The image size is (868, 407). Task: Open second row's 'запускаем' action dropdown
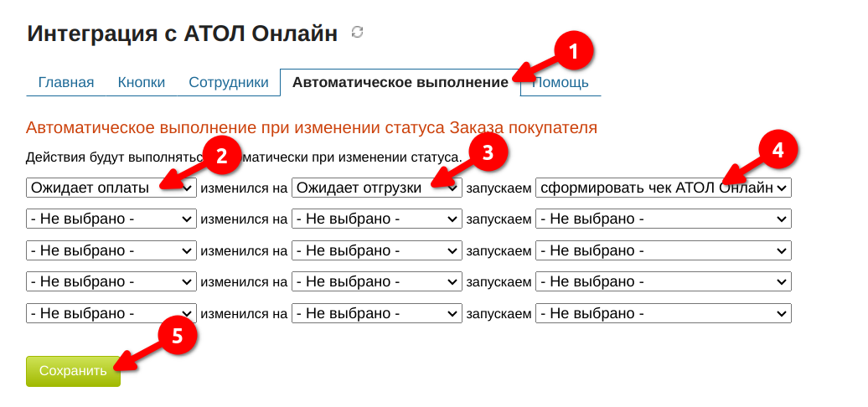[664, 219]
